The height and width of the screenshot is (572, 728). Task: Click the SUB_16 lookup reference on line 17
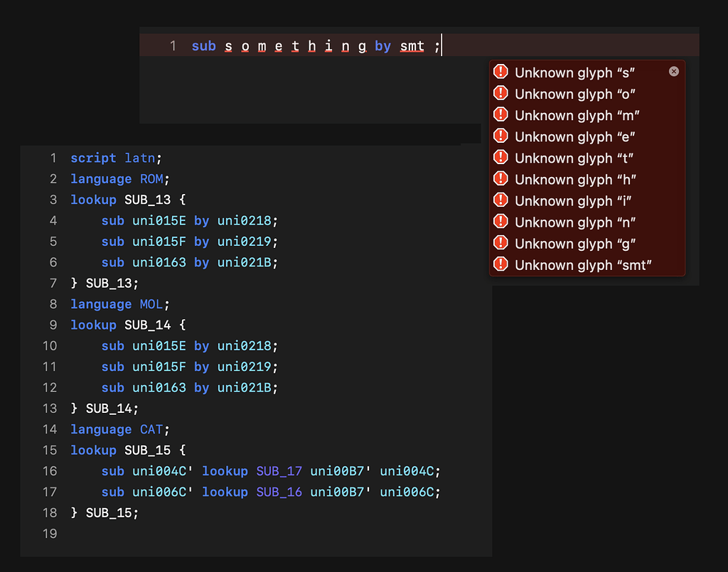tap(279, 492)
